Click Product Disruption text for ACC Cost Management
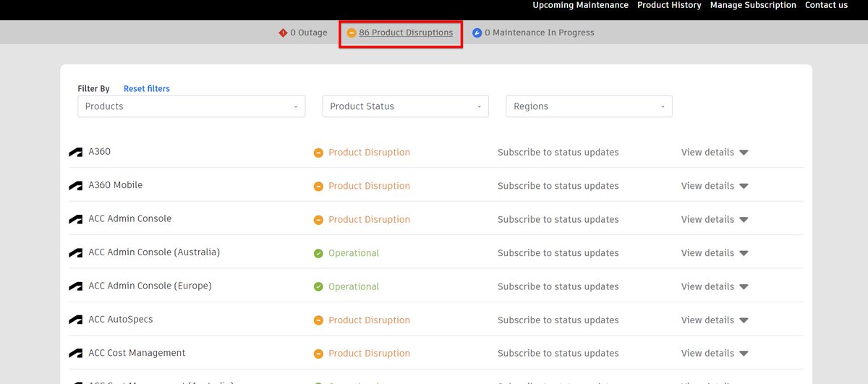This screenshot has width=868, height=384. pyautogui.click(x=369, y=354)
